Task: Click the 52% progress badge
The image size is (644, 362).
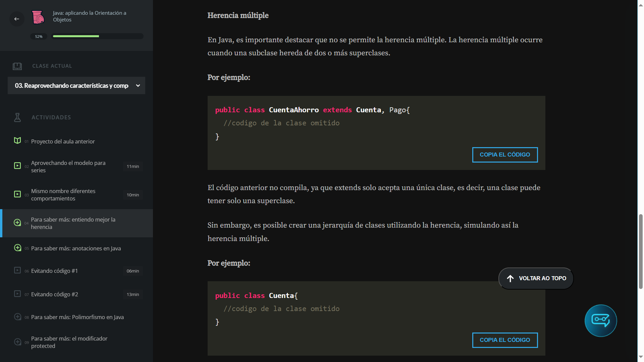Action: [39, 36]
